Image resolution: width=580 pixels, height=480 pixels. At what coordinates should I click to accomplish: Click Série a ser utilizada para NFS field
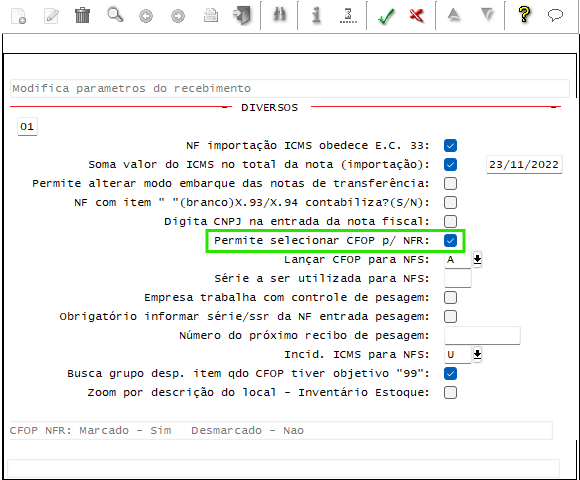(x=458, y=278)
